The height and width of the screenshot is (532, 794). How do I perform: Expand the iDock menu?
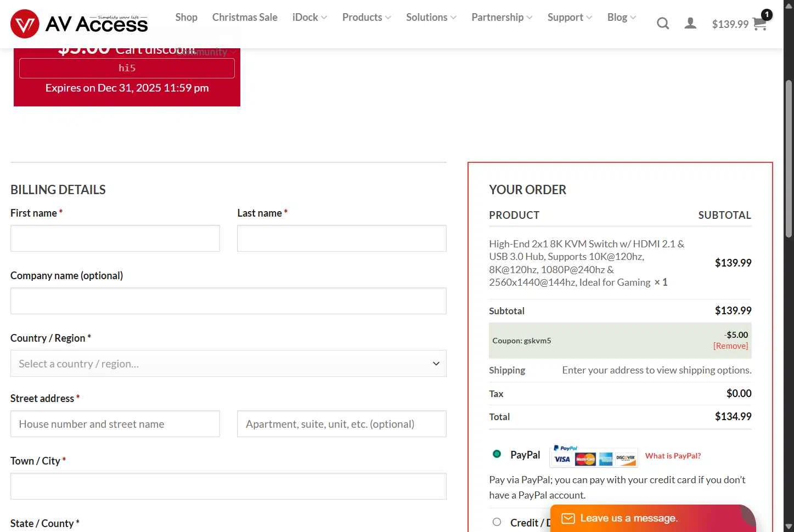coord(309,17)
